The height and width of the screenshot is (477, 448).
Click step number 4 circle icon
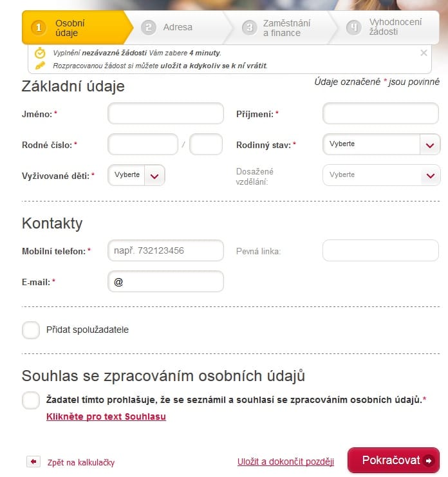click(x=354, y=28)
